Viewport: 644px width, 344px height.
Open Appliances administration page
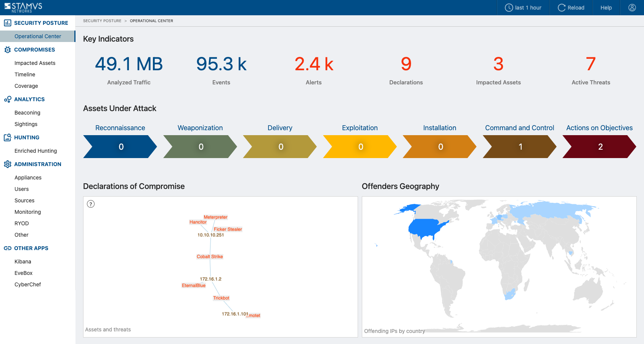[x=28, y=178]
